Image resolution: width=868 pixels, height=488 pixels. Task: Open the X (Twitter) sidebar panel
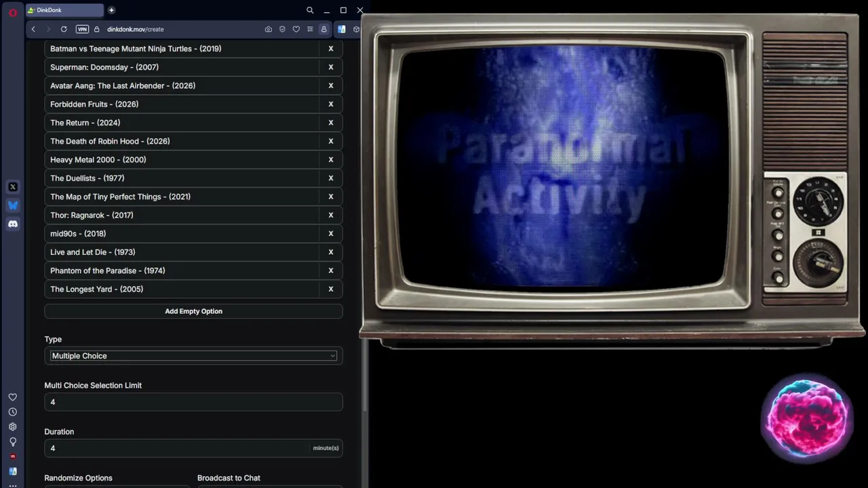pyautogui.click(x=13, y=187)
